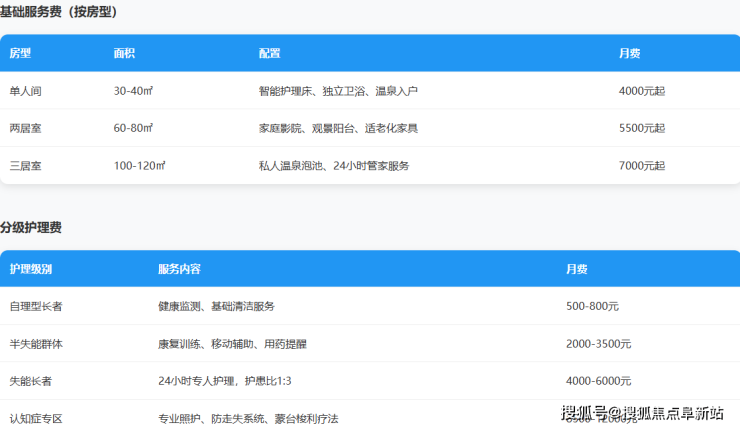The width and height of the screenshot is (740, 429).
Task: Click the 配置 column header
Action: pyautogui.click(x=269, y=53)
